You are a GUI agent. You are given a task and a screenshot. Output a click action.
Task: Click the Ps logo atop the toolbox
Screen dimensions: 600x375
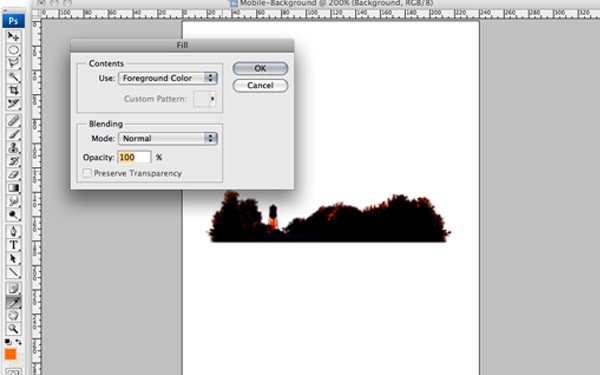click(x=13, y=21)
